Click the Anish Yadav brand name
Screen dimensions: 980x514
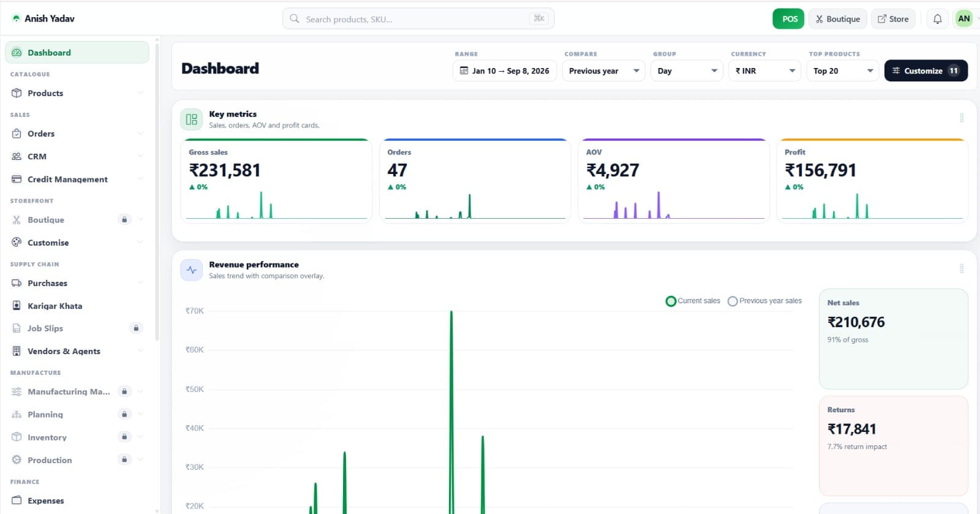pyautogui.click(x=50, y=18)
